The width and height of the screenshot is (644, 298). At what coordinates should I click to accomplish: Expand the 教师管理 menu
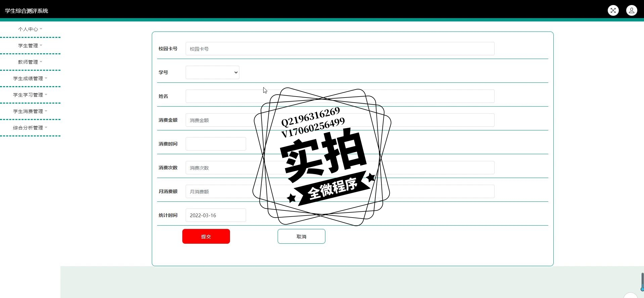pyautogui.click(x=30, y=62)
